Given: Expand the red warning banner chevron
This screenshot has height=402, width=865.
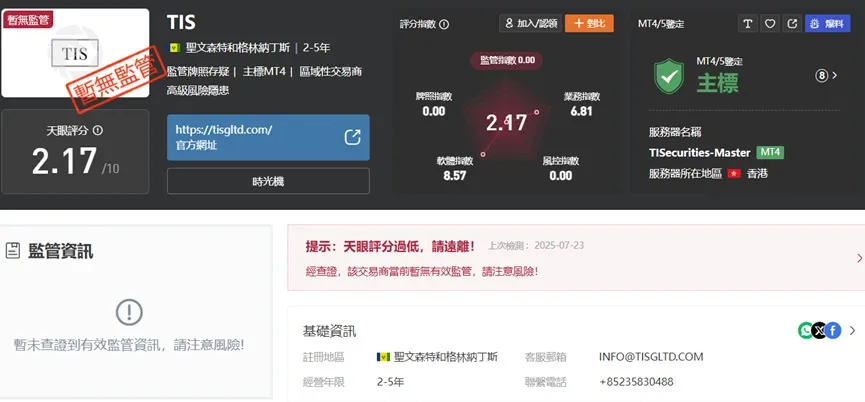Looking at the screenshot, I should click(x=859, y=258).
